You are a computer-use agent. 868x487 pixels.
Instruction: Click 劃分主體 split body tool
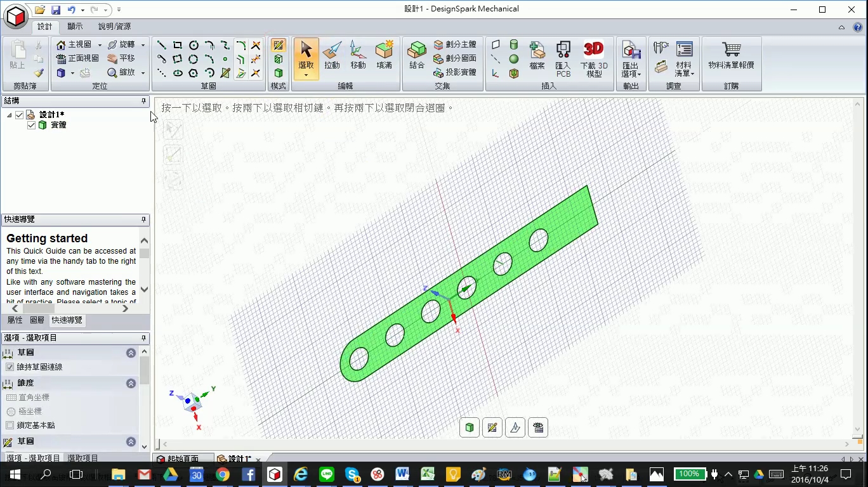pyautogui.click(x=455, y=44)
